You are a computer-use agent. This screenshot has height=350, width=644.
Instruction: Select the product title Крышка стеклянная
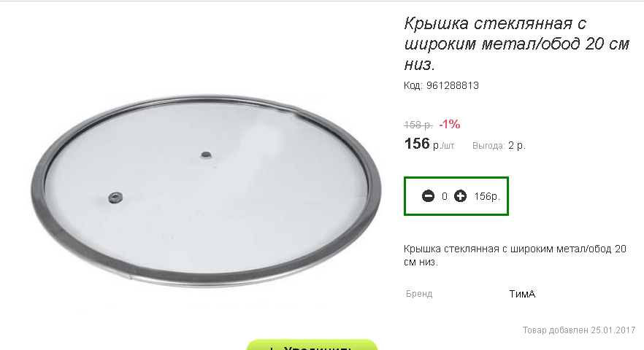(x=517, y=44)
